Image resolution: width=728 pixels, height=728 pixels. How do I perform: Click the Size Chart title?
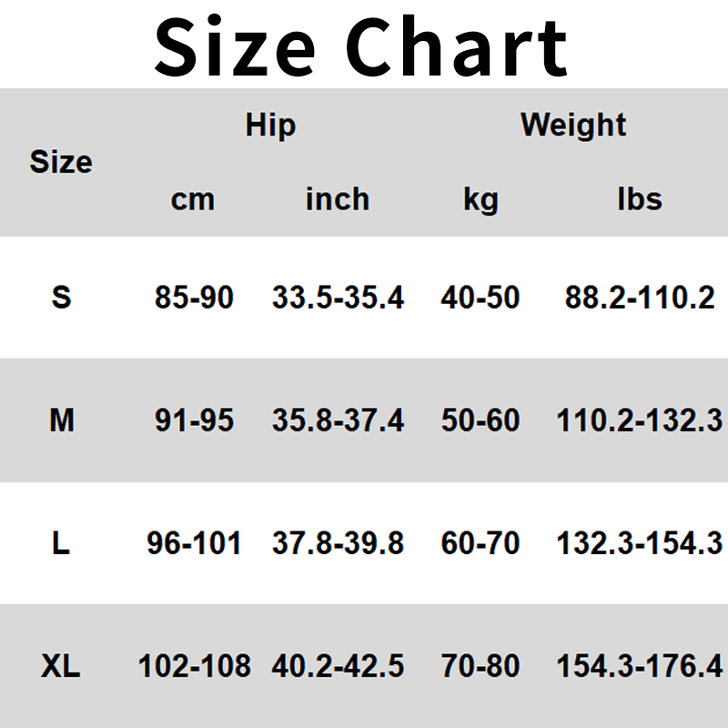[x=362, y=45]
